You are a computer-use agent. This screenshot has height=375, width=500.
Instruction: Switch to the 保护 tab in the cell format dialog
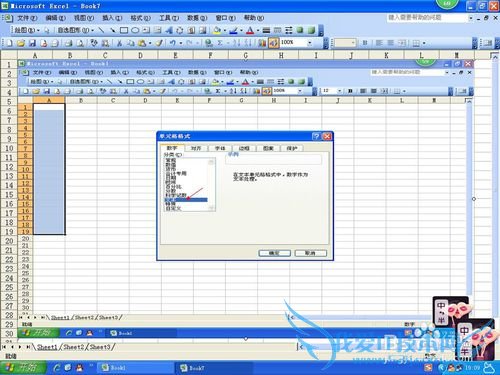(x=292, y=148)
